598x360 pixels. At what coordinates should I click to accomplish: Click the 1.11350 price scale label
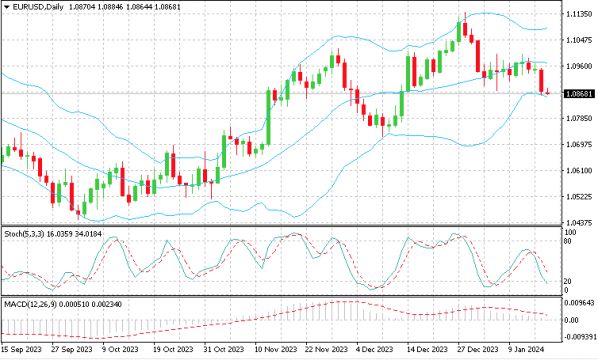[x=579, y=14]
